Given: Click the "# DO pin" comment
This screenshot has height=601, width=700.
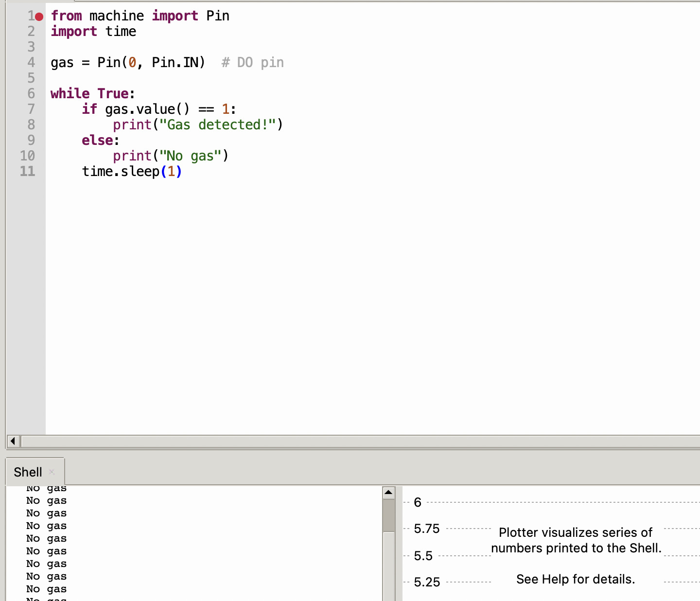Looking at the screenshot, I should pos(253,63).
